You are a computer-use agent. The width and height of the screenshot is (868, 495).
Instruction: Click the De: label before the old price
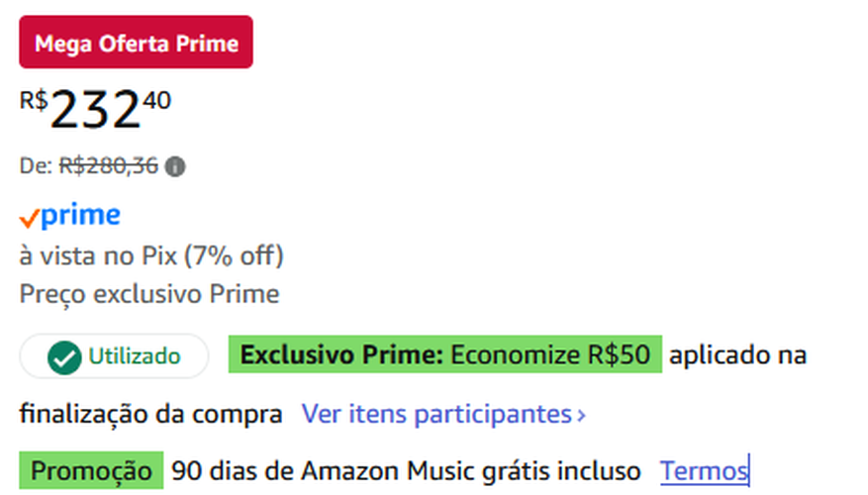click(x=36, y=166)
